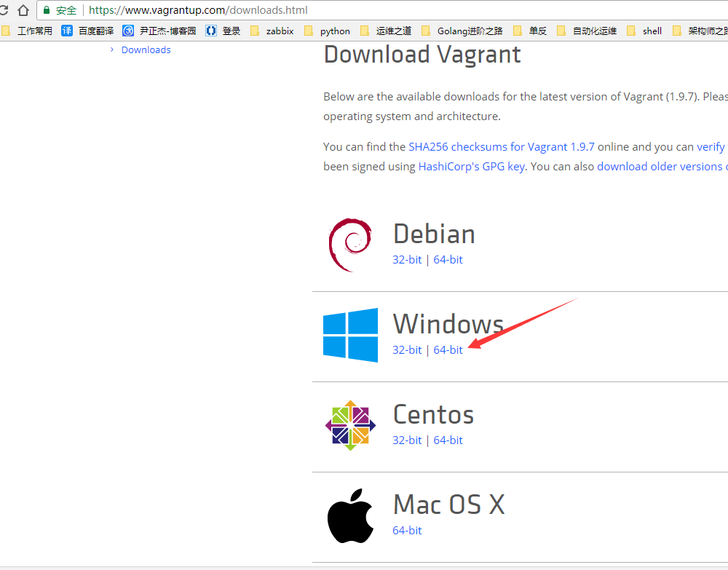Open the 单反 bookmark folder
The image size is (728, 570).
pos(530,31)
